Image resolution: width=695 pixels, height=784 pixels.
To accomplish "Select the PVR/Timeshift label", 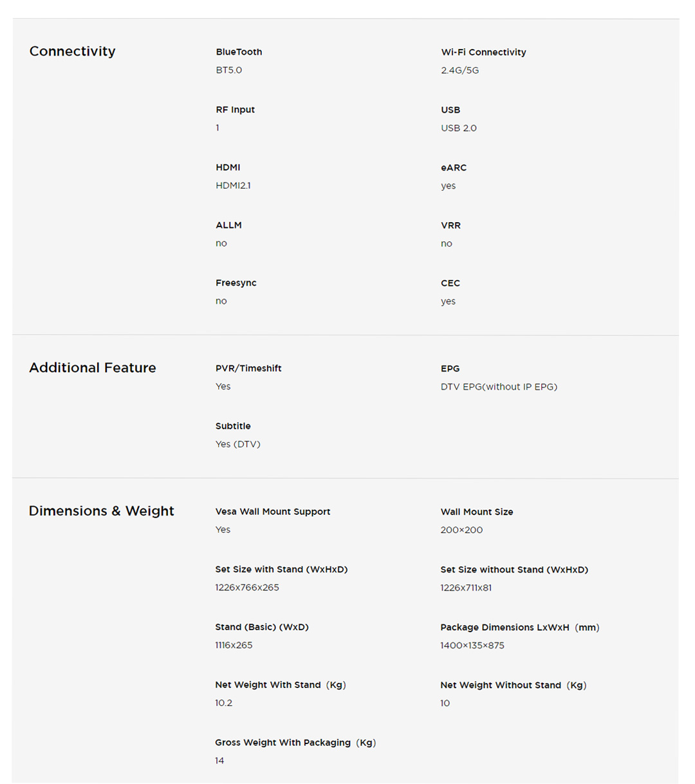I will coord(248,368).
